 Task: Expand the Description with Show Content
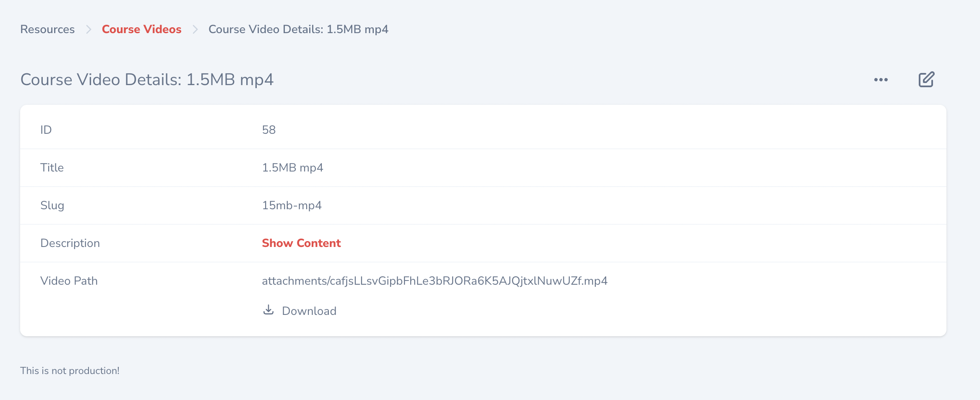[301, 243]
